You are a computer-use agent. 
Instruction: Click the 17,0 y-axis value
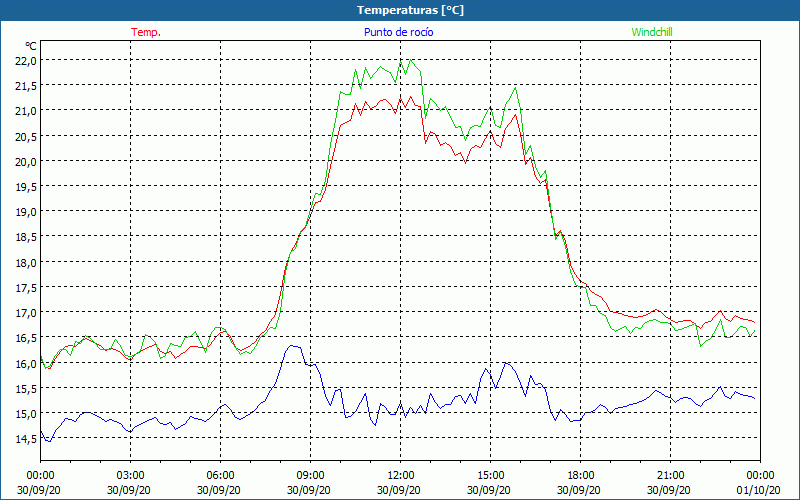27,313
